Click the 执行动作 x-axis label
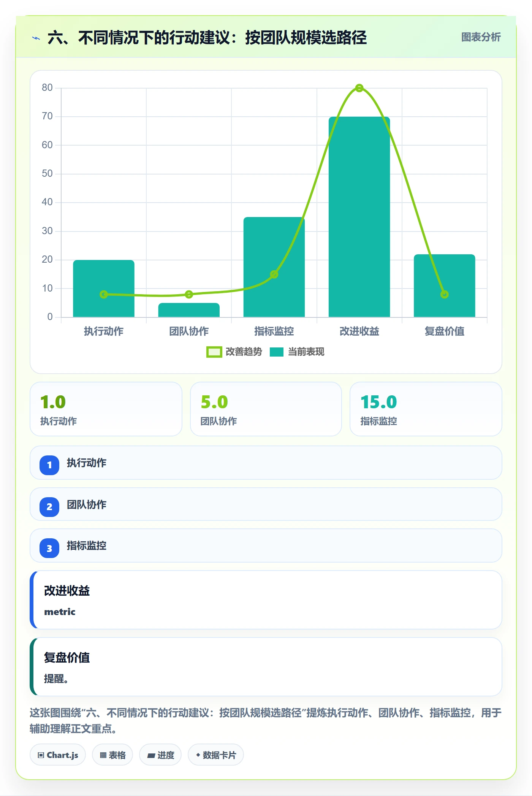This screenshot has height=796, width=532. tap(104, 331)
